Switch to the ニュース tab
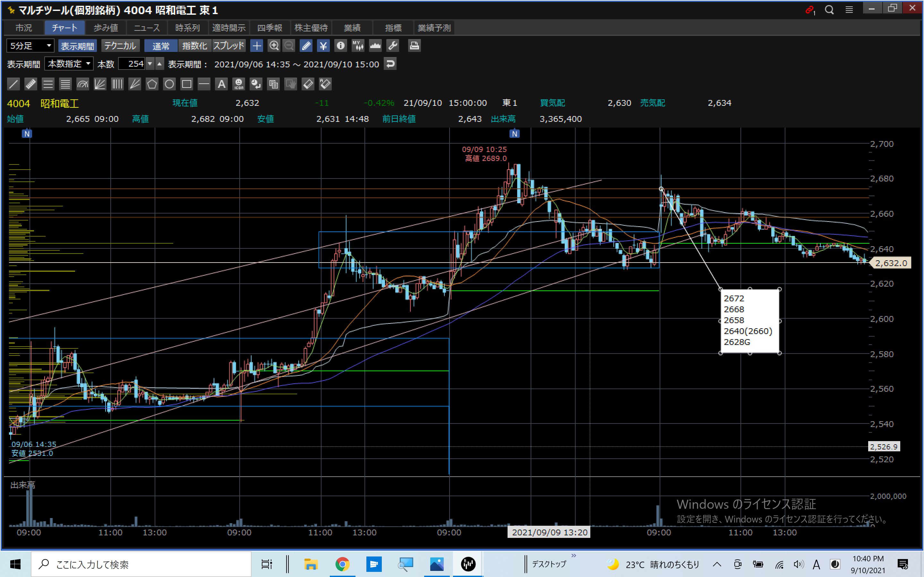 tap(147, 28)
